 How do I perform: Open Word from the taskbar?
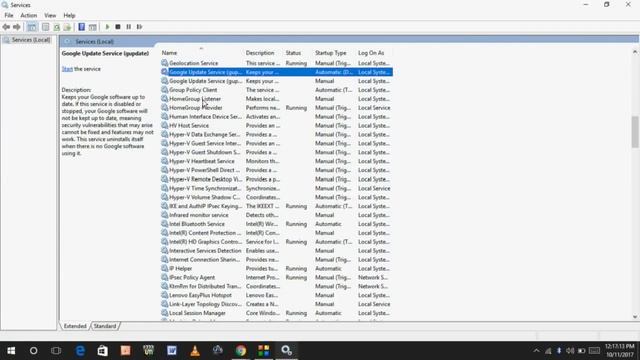(x=172, y=351)
